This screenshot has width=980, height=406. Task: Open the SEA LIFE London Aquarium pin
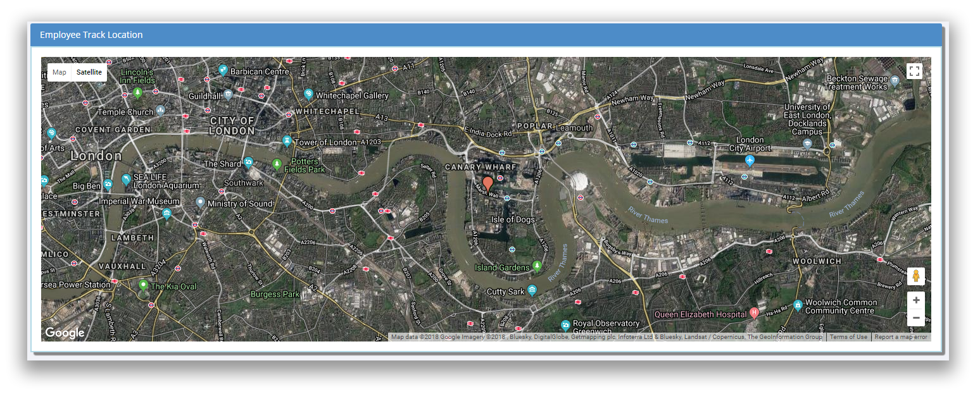pyautogui.click(x=127, y=180)
